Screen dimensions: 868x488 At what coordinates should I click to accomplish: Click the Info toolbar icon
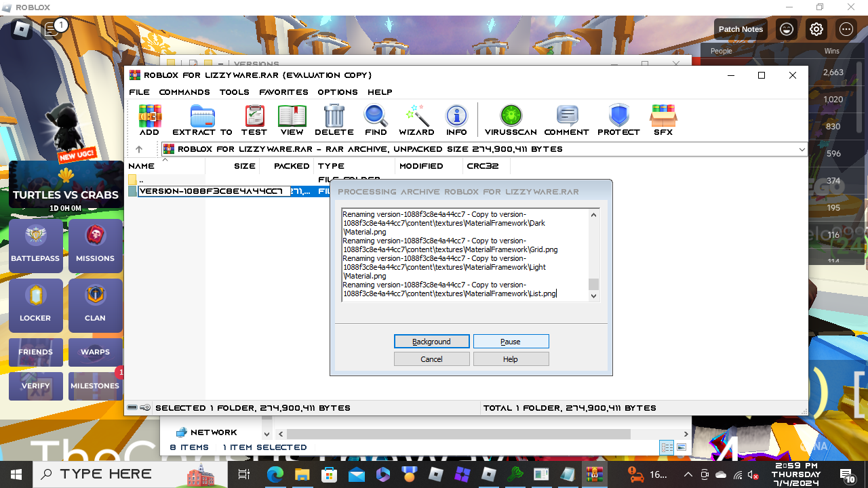click(x=456, y=120)
